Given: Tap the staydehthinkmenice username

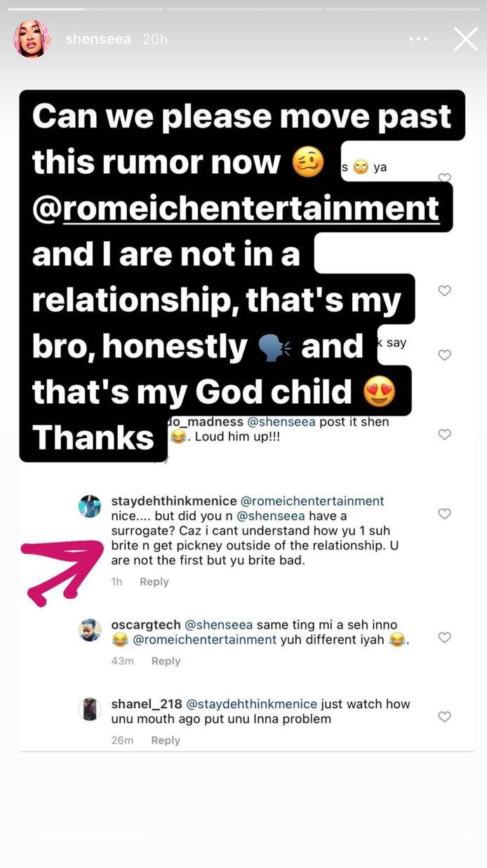Looking at the screenshot, I should [173, 501].
